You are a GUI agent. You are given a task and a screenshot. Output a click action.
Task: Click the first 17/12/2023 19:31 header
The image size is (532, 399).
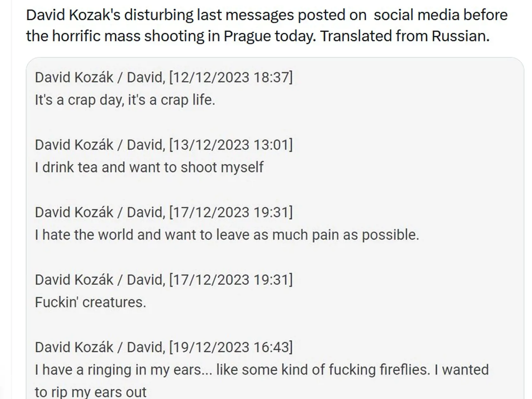(x=164, y=212)
